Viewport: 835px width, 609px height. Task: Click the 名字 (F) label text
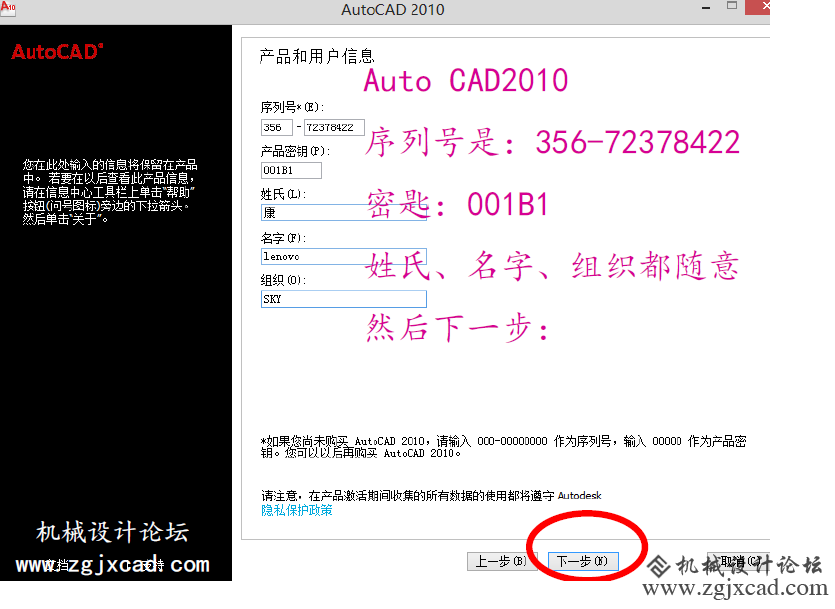coord(283,238)
